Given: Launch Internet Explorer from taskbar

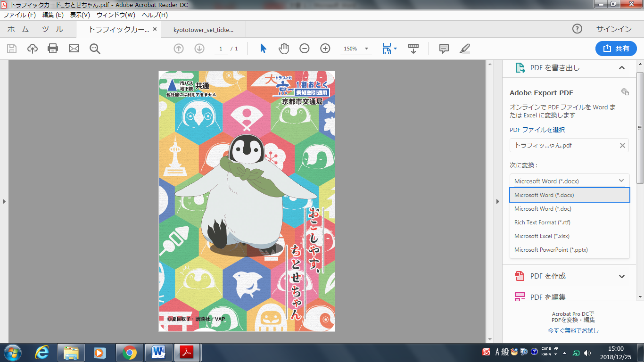Looking at the screenshot, I should (42, 352).
